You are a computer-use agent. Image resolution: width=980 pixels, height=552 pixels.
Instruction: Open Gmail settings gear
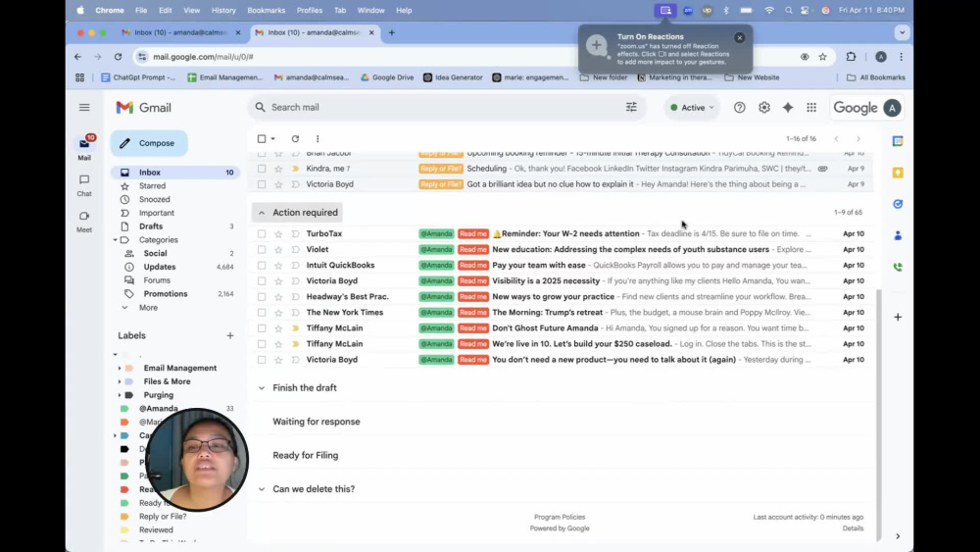pos(763,108)
